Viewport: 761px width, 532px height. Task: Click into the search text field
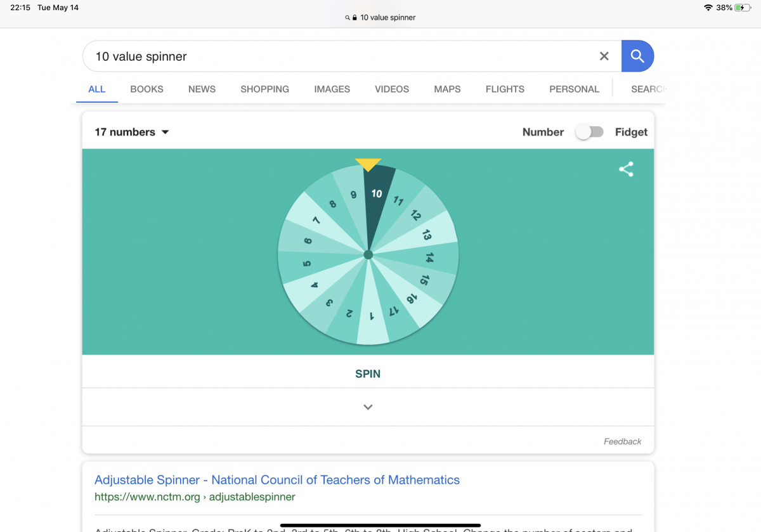point(336,56)
